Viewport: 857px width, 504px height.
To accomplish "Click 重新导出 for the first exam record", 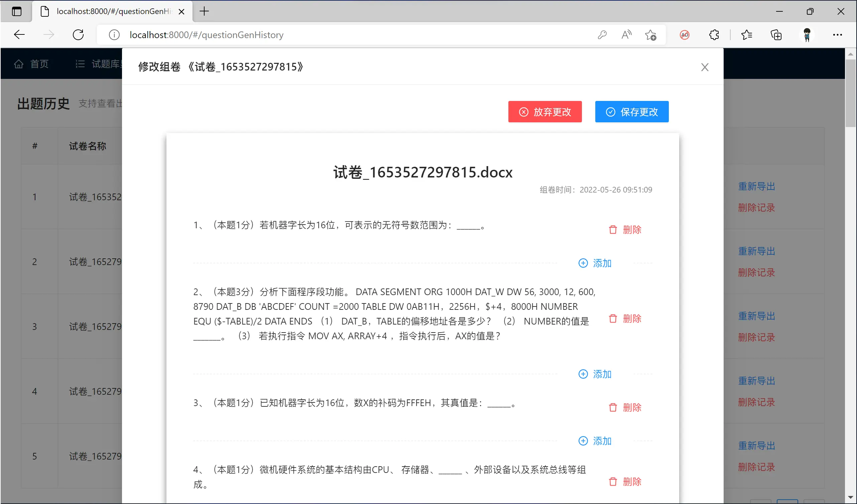I will pos(756,186).
